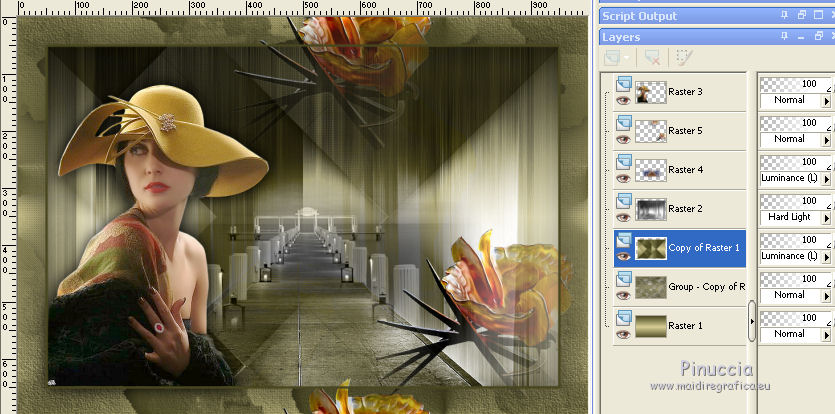Open Luminance (L) blend dropdown for Raster 4
This screenshot has height=414, width=835.
(826, 178)
